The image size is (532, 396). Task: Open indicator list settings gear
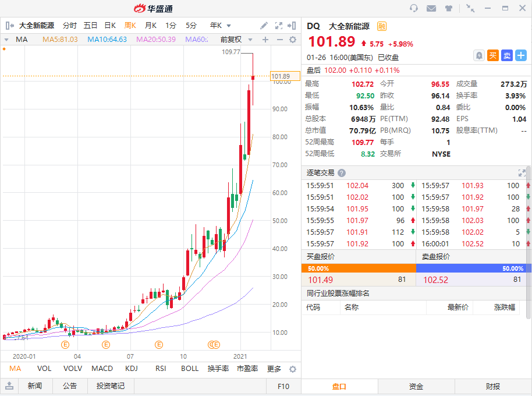pos(292,369)
